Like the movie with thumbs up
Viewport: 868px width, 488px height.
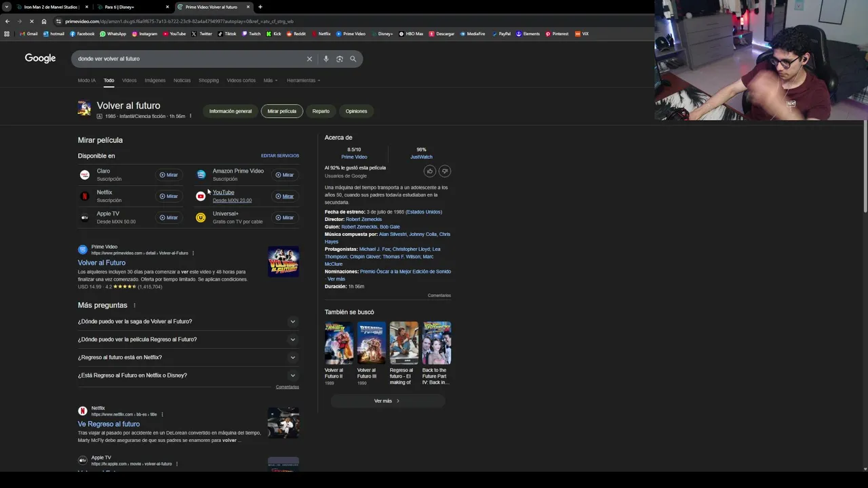(x=429, y=171)
